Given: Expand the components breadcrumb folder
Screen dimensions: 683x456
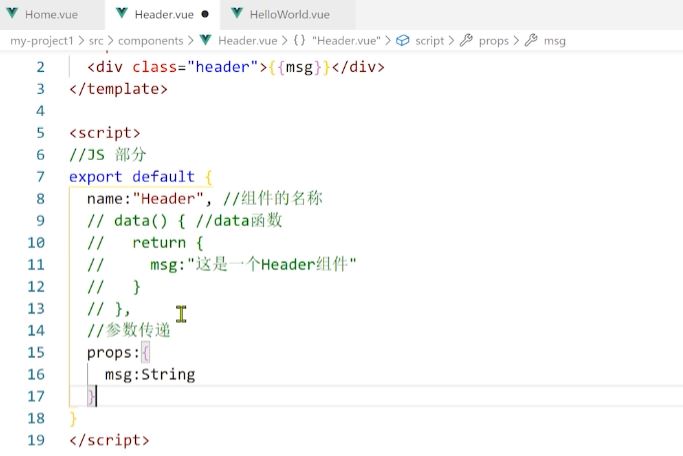Looking at the screenshot, I should (x=150, y=41).
